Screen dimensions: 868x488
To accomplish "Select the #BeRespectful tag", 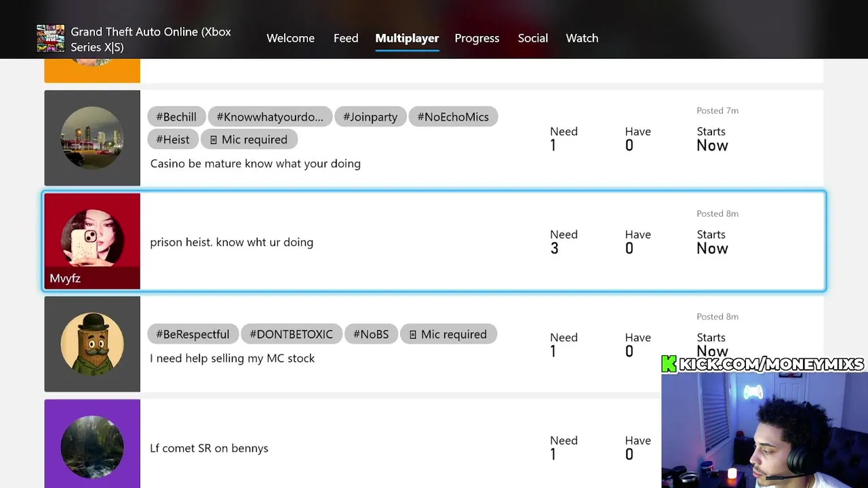I will [x=193, y=334].
